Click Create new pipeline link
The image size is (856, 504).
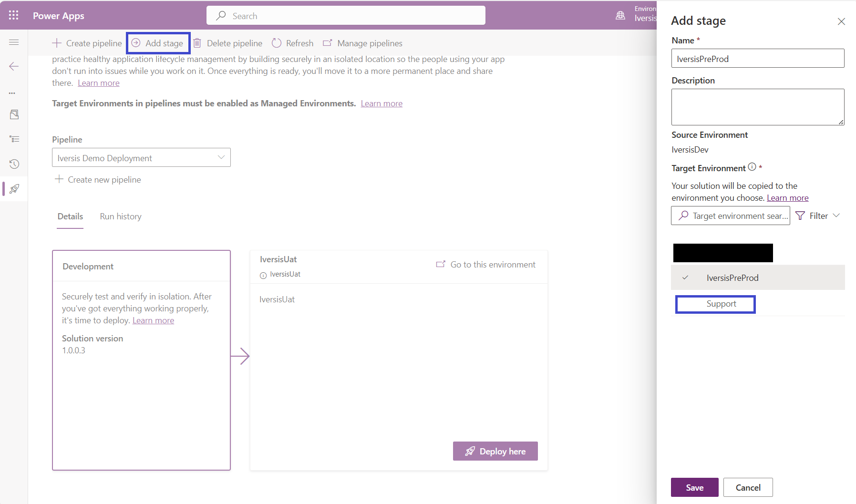(98, 180)
